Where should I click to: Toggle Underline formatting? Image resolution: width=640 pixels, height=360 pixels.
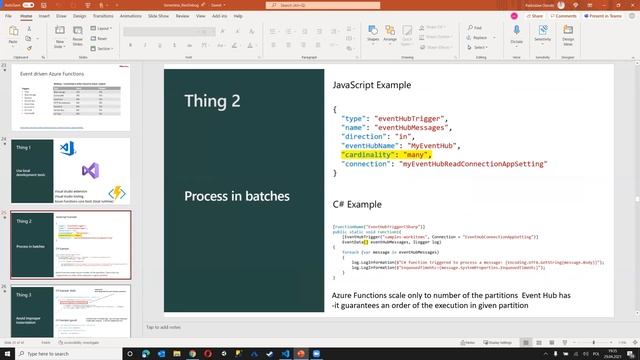(160, 45)
